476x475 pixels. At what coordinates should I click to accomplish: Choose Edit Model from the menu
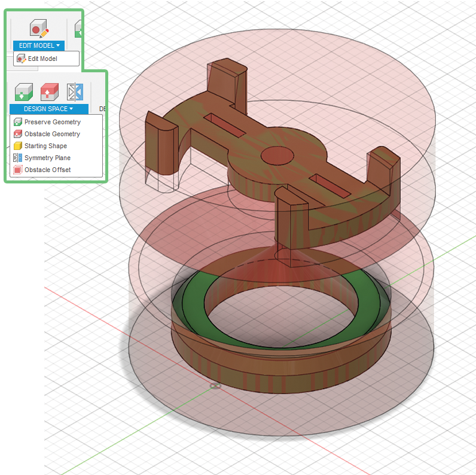(46, 59)
